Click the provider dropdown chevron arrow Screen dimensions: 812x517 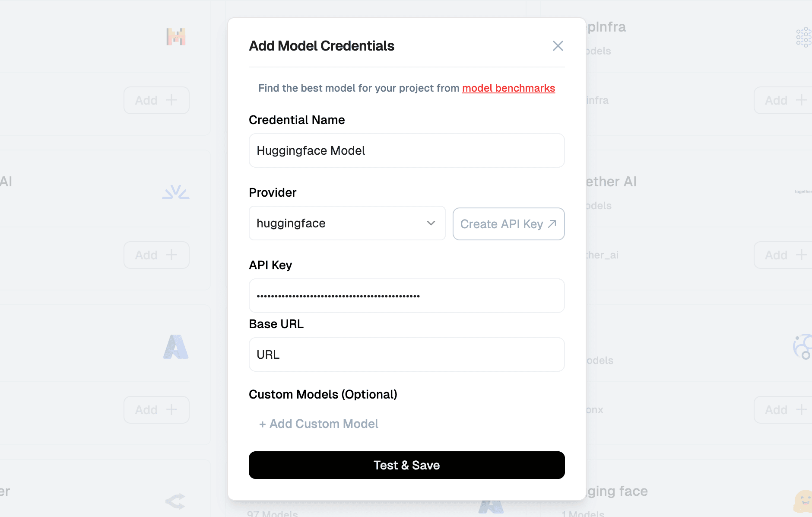point(431,223)
